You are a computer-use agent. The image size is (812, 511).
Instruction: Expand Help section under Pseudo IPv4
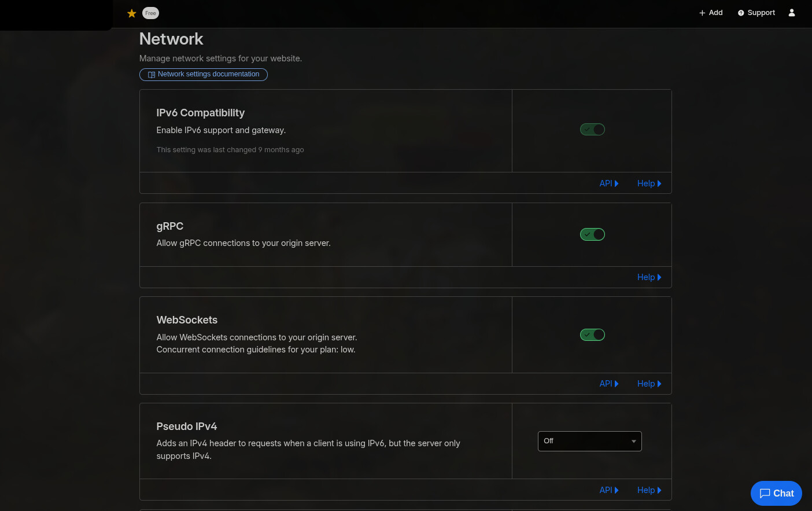(x=649, y=490)
